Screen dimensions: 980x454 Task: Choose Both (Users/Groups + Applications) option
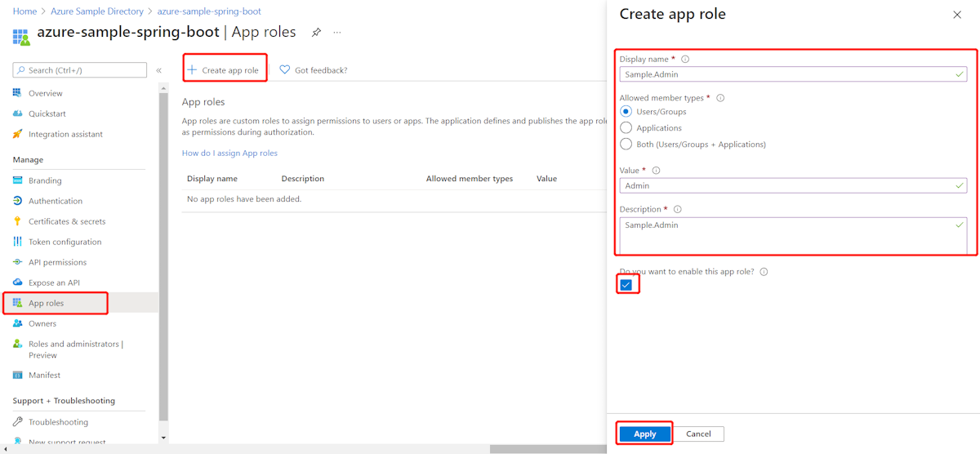(626, 145)
